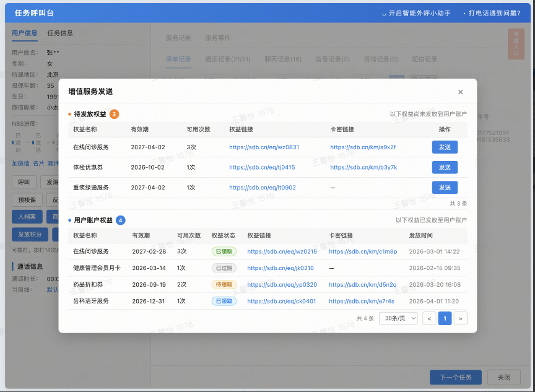Screen dimensions: 535x392
Task: Click 发送 for 体检优惠券
Action: click(x=445, y=167)
